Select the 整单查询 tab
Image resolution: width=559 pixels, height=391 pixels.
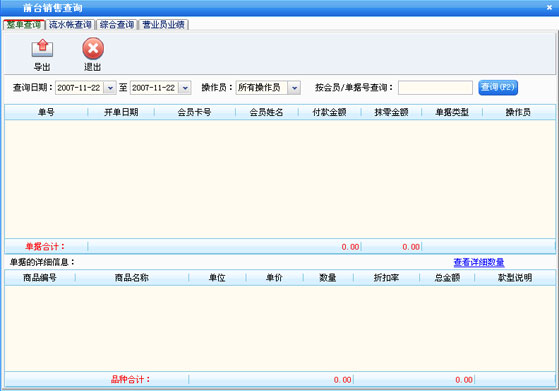[24, 25]
